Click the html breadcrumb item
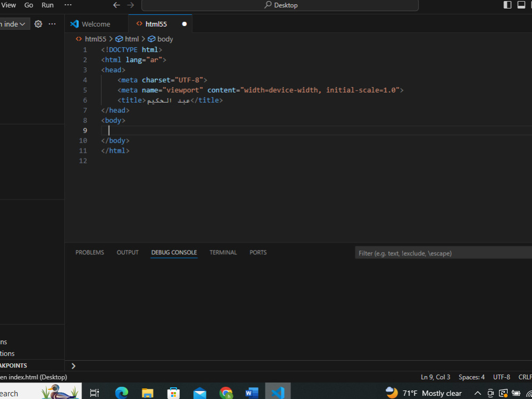 coord(128,39)
